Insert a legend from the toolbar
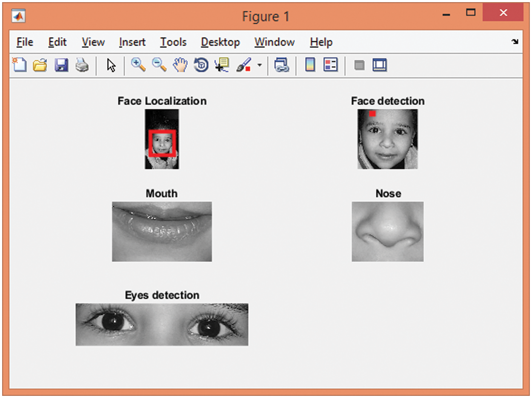This screenshot has width=532, height=398. (x=330, y=65)
